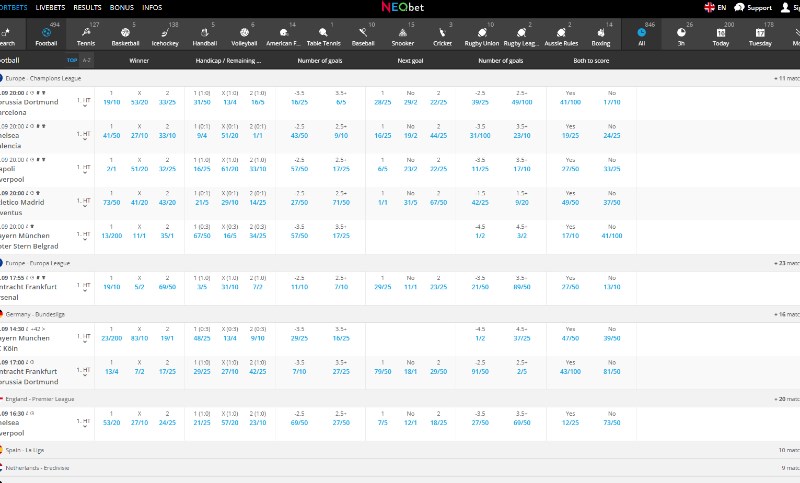
Task: Show more Europa League matches
Action: [786, 263]
